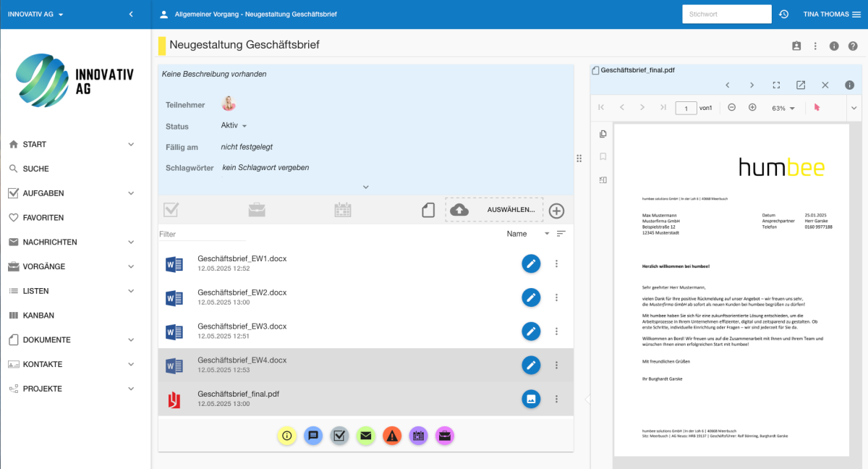868x469 pixels.
Task: Edit Geschäftsbrief_EW1.docx with the pencil button
Action: (x=531, y=264)
